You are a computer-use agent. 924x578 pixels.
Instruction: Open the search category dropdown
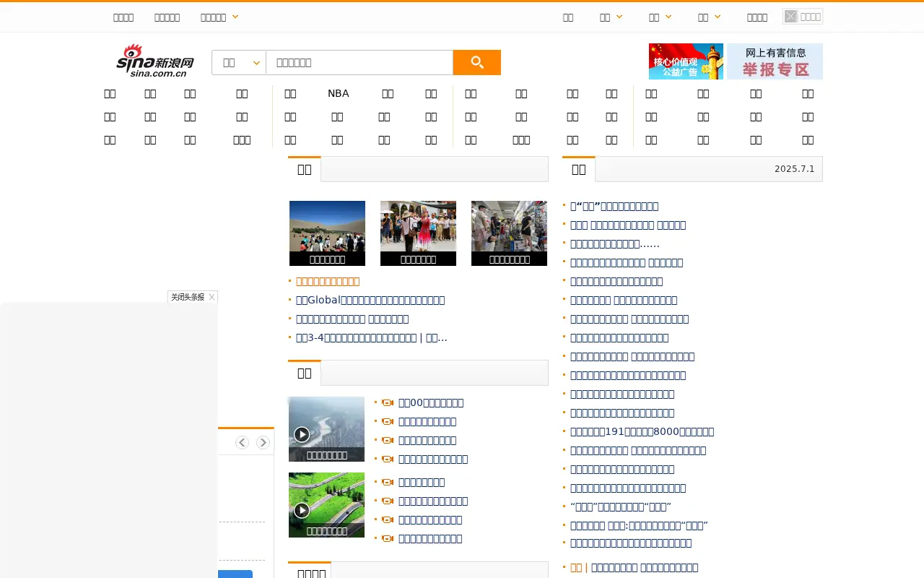239,63
